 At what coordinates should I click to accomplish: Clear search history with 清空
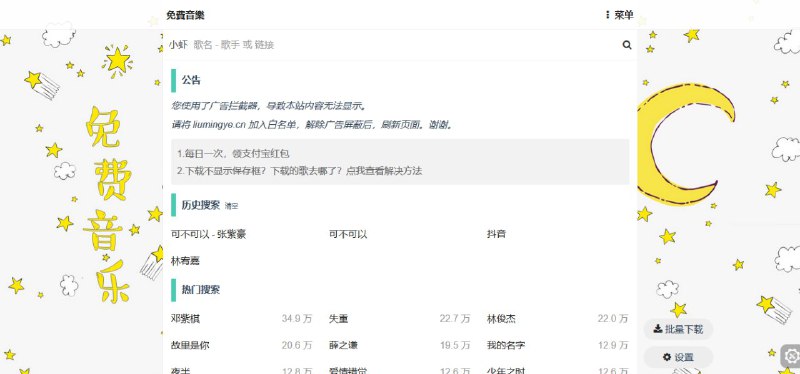point(231,206)
